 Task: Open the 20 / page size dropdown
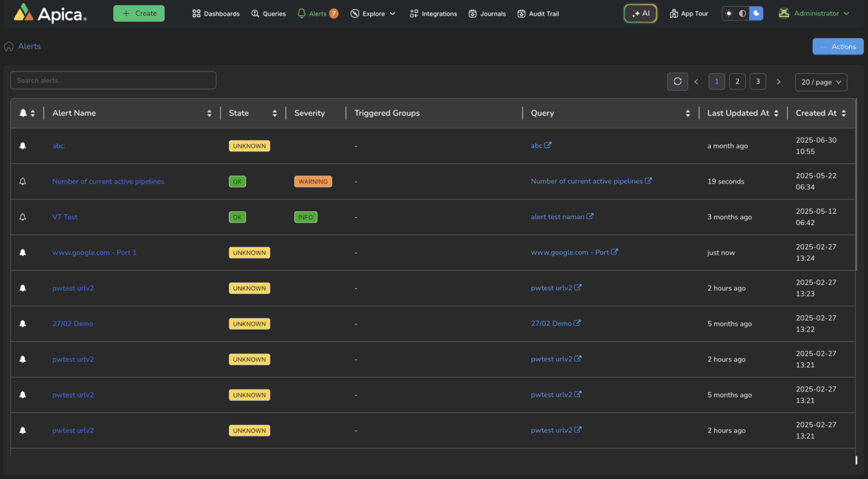coord(821,82)
